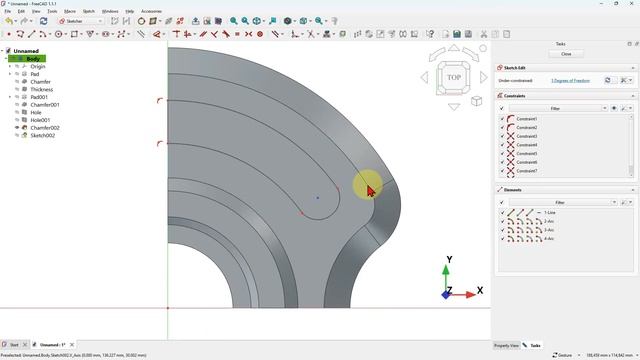Uncheck the Constraint2 checkbox
The width and height of the screenshot is (640, 360).
point(502,127)
